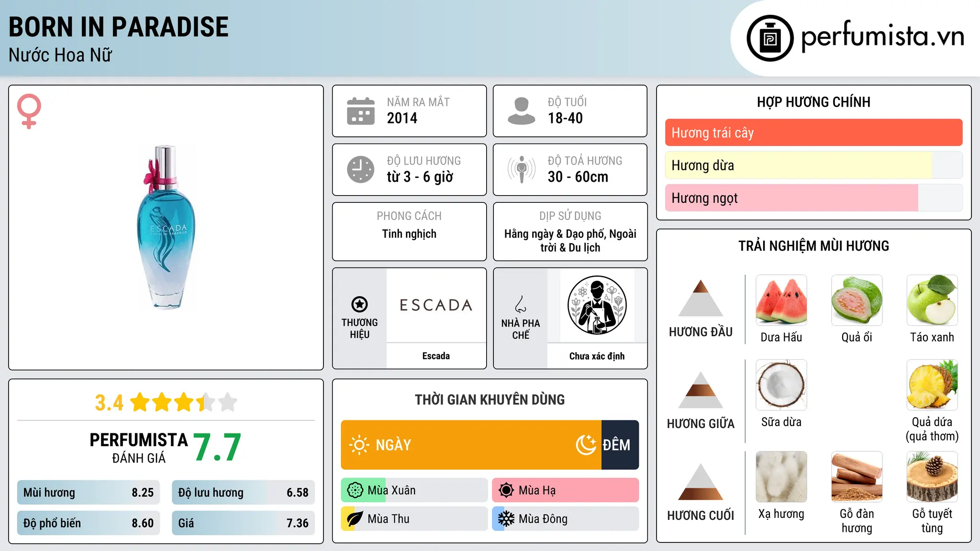Click the pink female gender symbol
980x551 pixels.
click(x=29, y=111)
